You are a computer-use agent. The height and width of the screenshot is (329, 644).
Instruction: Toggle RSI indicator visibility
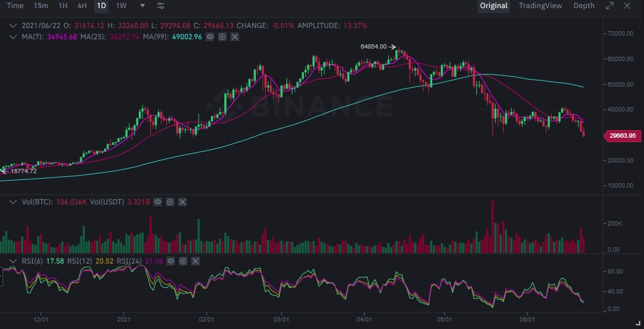171,260
